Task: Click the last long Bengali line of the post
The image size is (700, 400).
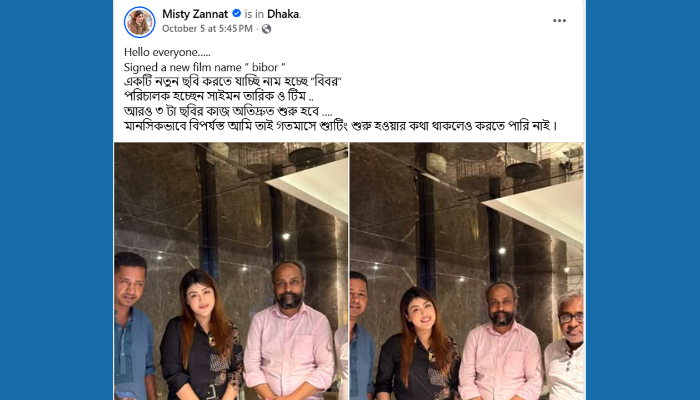Action: click(341, 126)
